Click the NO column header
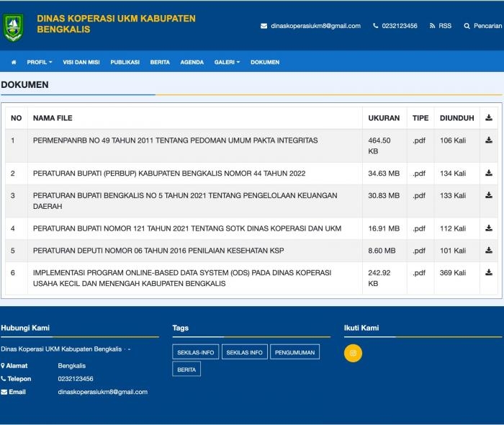Screen dimensions: 504x425 (16, 118)
